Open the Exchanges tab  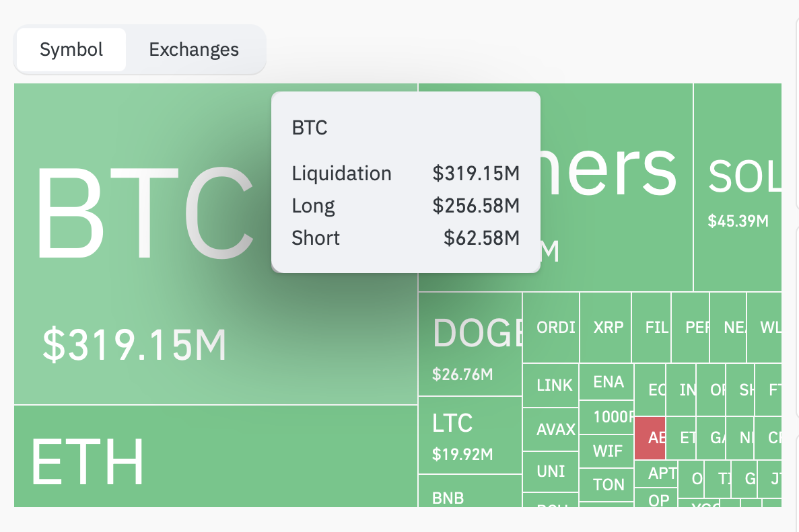(194, 50)
